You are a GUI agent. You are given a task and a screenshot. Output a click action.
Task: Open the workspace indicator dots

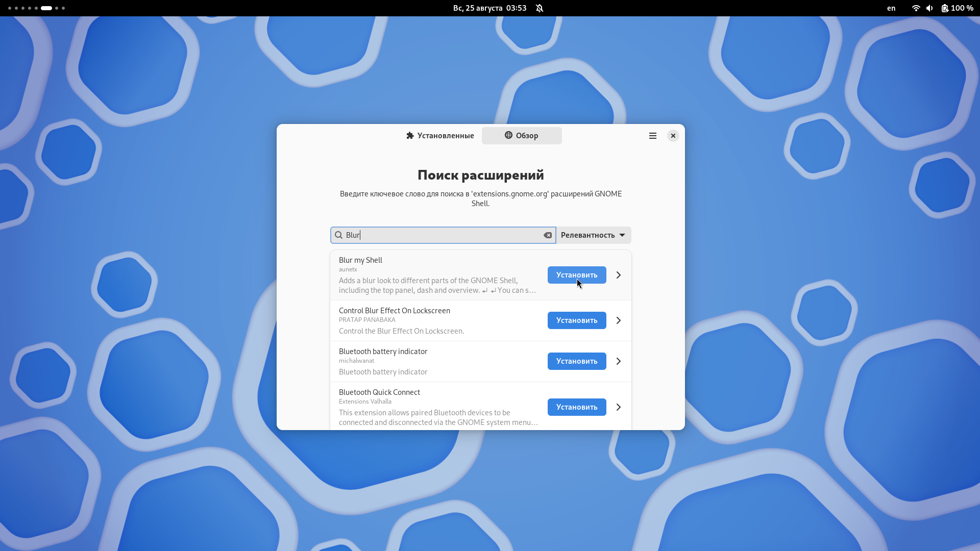pyautogui.click(x=36, y=8)
